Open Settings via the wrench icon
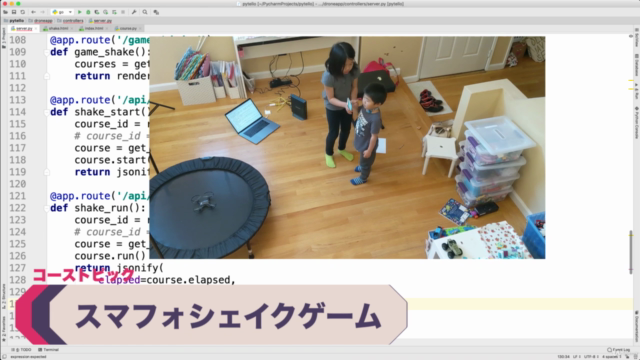This screenshot has height=360, width=640. pyautogui.click(x=134, y=12)
